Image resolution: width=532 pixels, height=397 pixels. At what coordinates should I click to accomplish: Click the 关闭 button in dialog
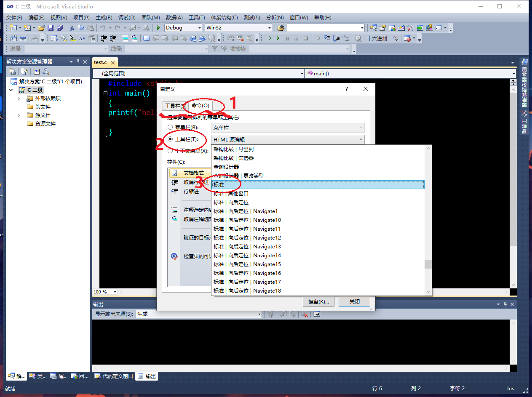(x=355, y=301)
